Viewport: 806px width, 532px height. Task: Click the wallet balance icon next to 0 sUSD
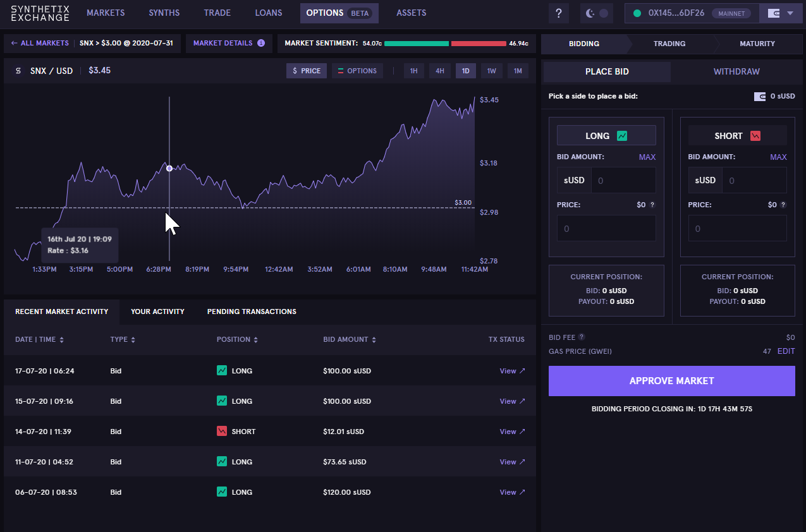760,97
